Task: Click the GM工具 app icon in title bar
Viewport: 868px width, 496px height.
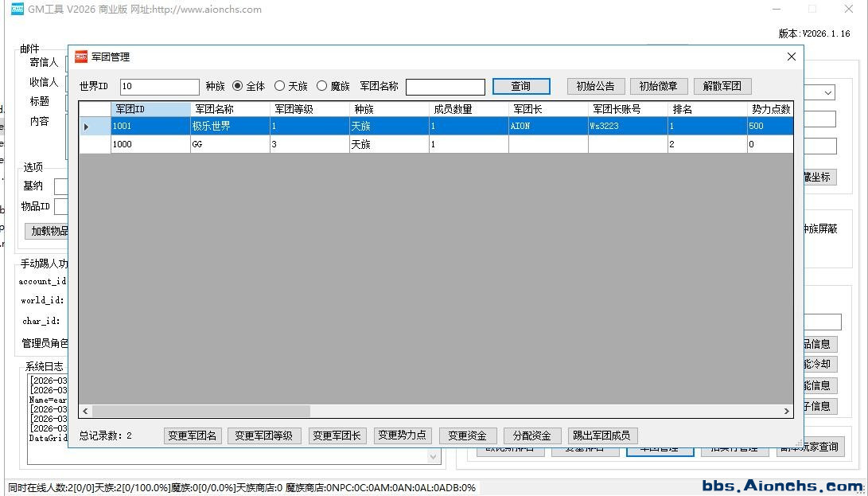Action: click(17, 10)
